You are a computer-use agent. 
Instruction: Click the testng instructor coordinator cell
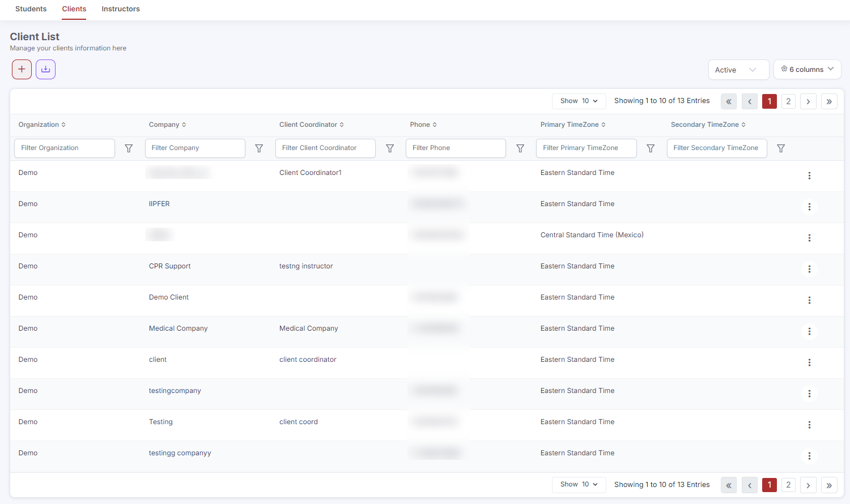(306, 266)
